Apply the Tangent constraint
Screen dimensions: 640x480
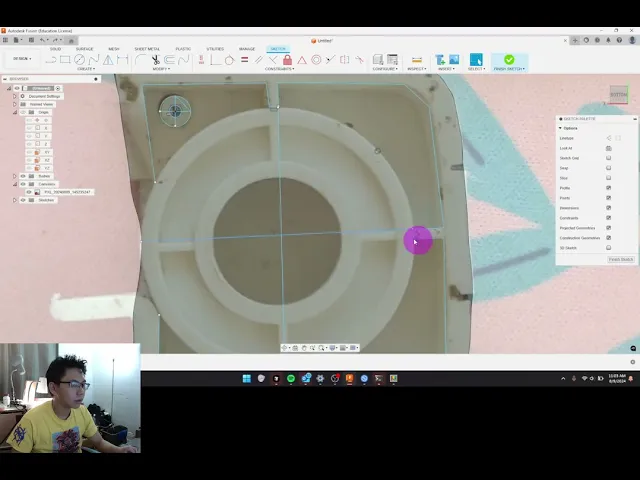tap(229, 60)
